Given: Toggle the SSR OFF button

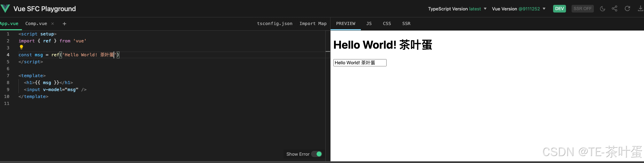Looking at the screenshot, I should [583, 9].
